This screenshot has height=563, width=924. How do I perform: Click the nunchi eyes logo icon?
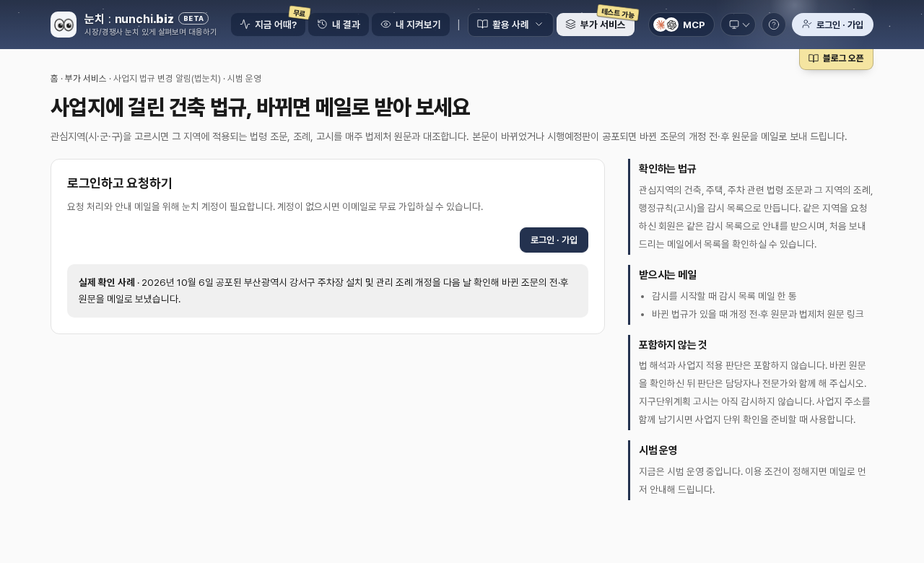[x=64, y=25]
